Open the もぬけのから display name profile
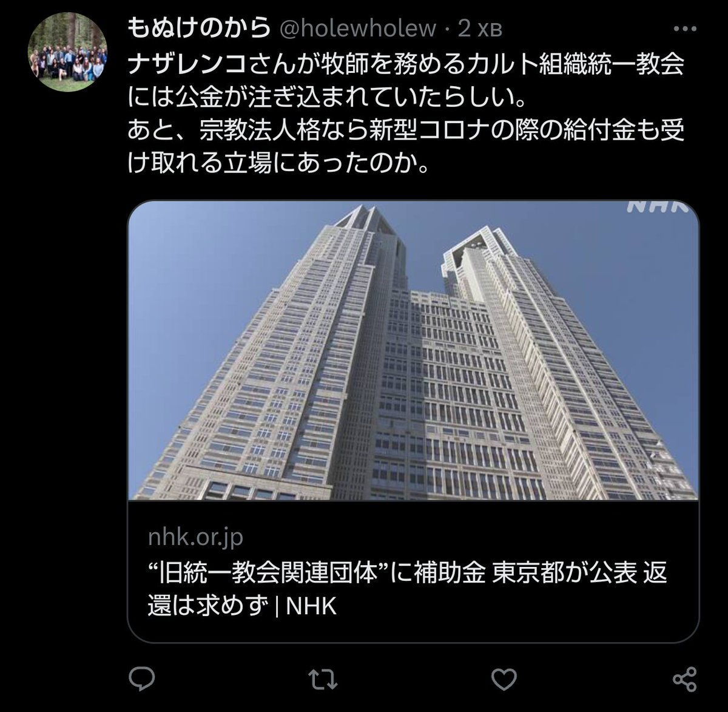This screenshot has height=712, width=728. coord(198,28)
